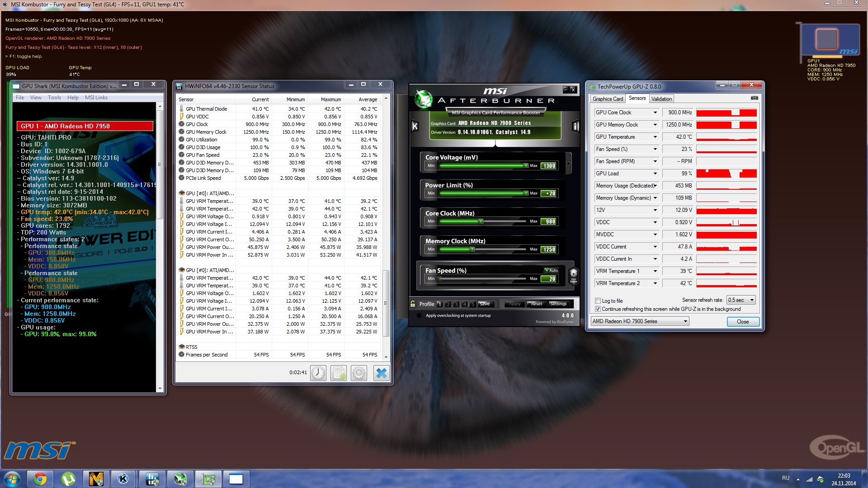Click the Core Clock slider handle
Screen dimensions: 868x488
[x=481, y=221]
